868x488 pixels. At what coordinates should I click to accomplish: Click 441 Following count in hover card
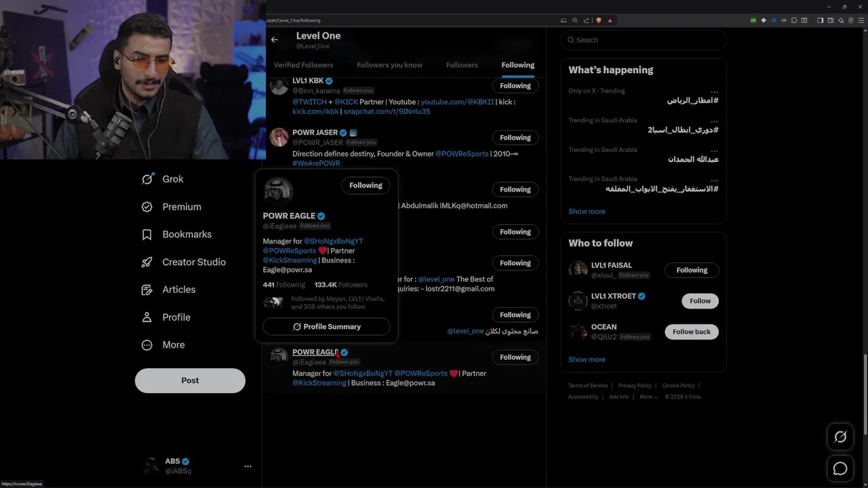pyautogui.click(x=284, y=285)
